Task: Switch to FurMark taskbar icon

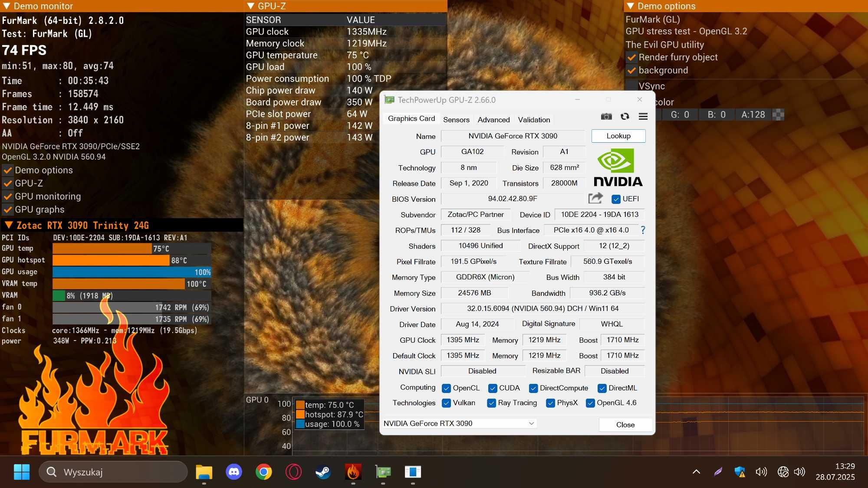Action: coord(353,472)
